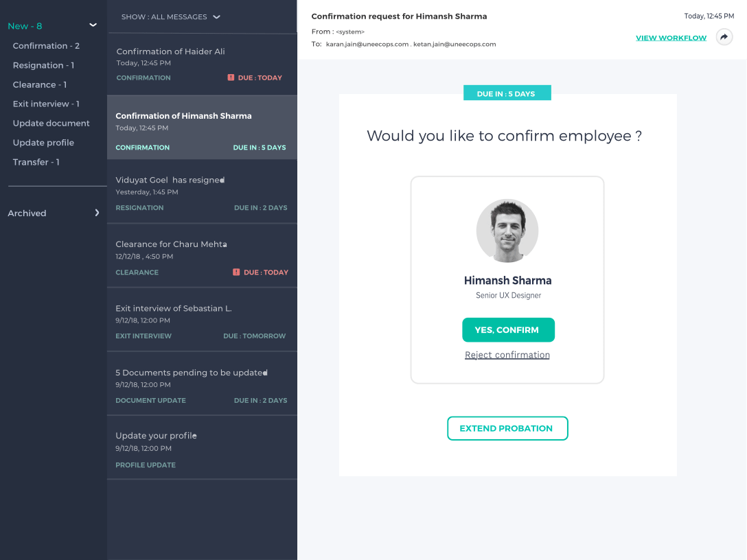This screenshot has height=560, width=747.
Task: Click Due: Tomorrow label on exit interview
Action: (255, 336)
